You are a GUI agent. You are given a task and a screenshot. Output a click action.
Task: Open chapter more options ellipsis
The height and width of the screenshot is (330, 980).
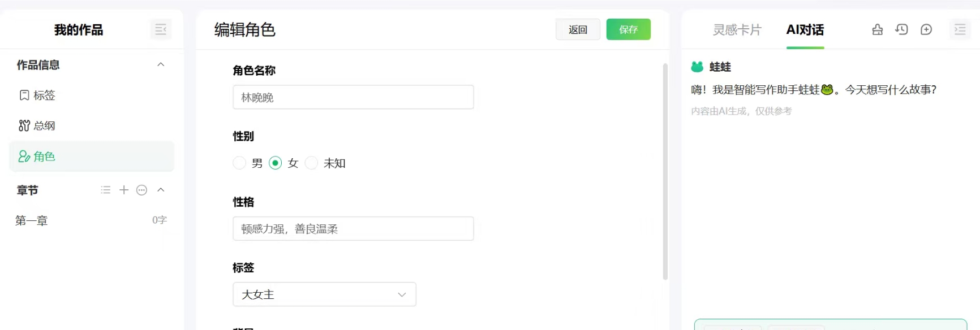point(142,190)
